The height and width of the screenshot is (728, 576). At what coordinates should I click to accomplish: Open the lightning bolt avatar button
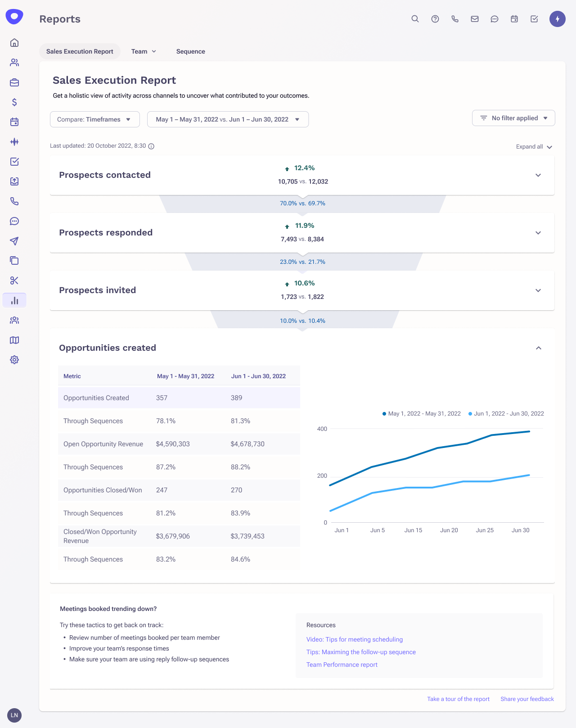[x=558, y=19]
